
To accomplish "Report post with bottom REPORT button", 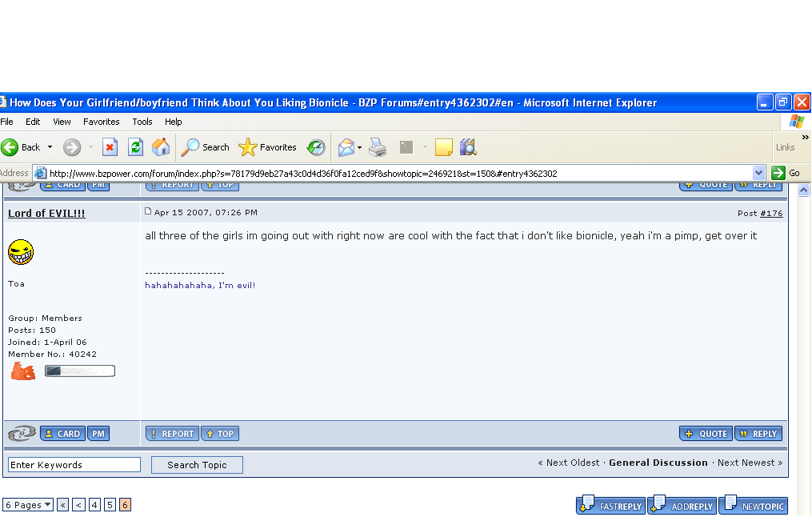I will (x=172, y=434).
